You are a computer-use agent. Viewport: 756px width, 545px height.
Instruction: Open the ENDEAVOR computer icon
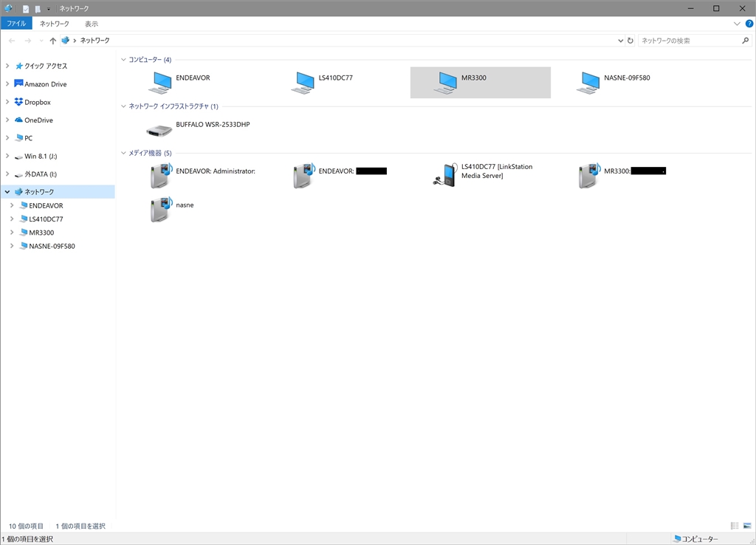point(159,83)
